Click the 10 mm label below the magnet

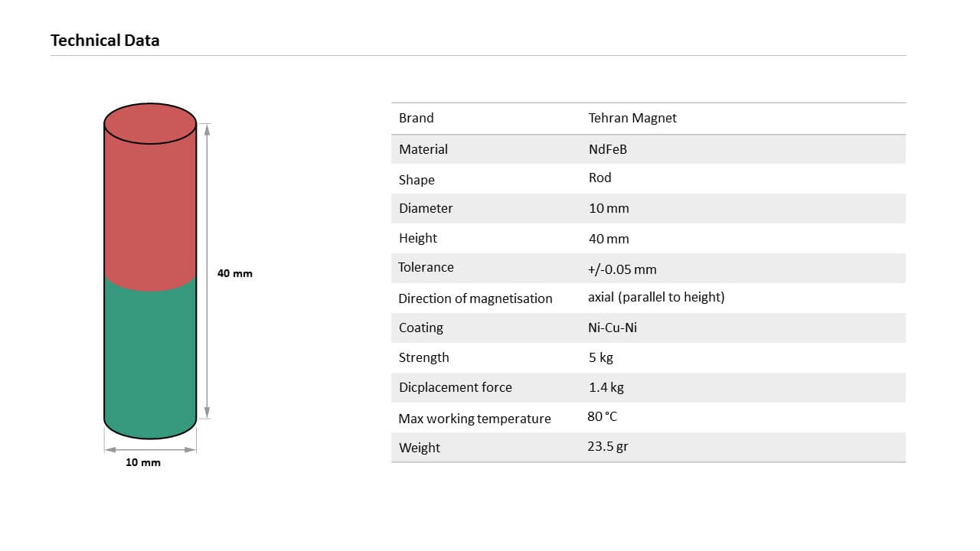[x=143, y=462]
